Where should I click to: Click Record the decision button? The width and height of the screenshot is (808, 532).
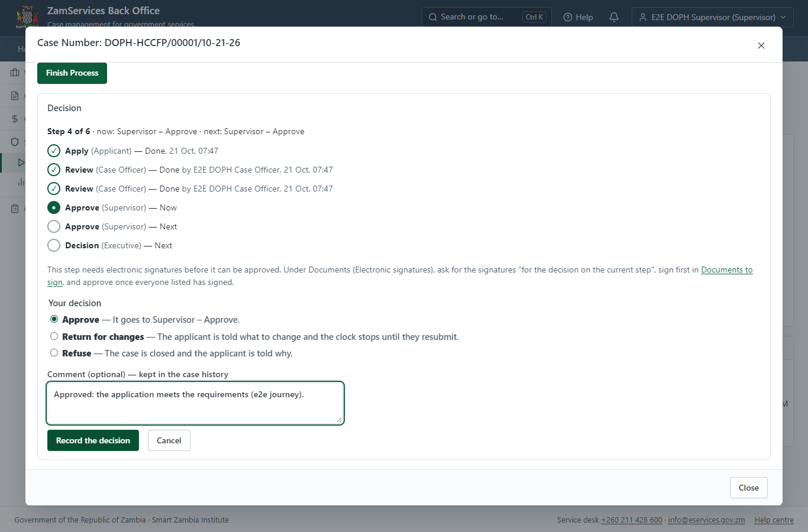[93, 440]
